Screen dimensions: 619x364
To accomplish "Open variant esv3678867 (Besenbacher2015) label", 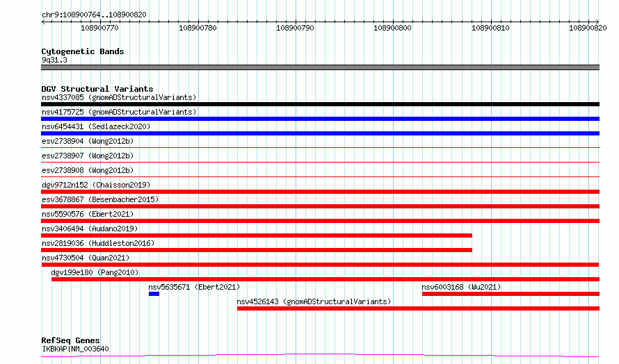I will coord(100,199).
